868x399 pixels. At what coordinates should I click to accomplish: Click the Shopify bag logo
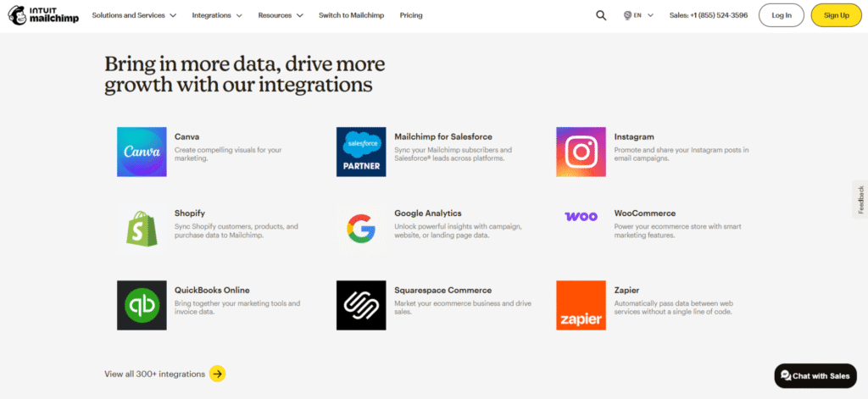coord(142,229)
